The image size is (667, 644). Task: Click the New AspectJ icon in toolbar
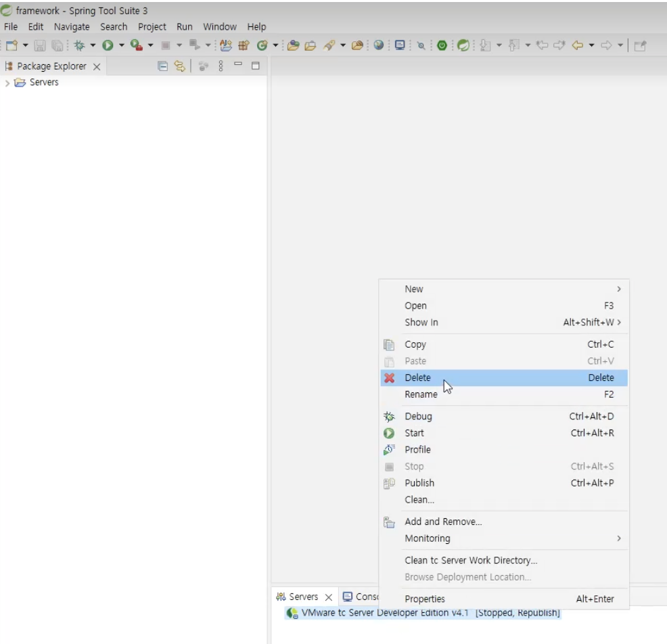(226, 45)
